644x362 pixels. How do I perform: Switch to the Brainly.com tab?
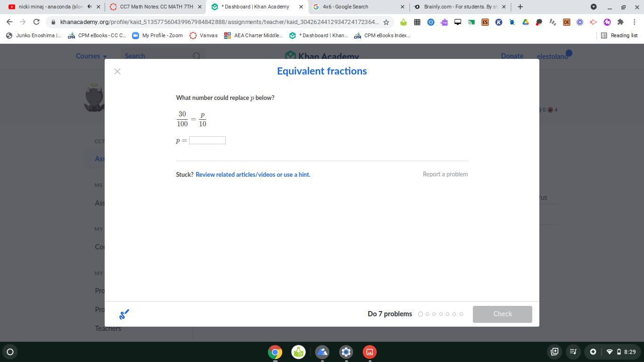[x=460, y=7]
